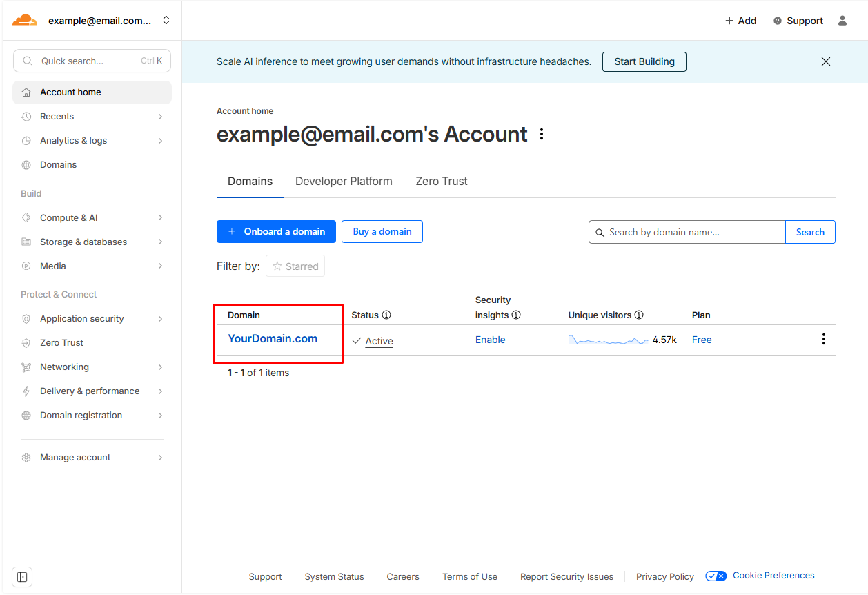Switch to the Developer Platform tab
868x595 pixels.
coord(344,182)
